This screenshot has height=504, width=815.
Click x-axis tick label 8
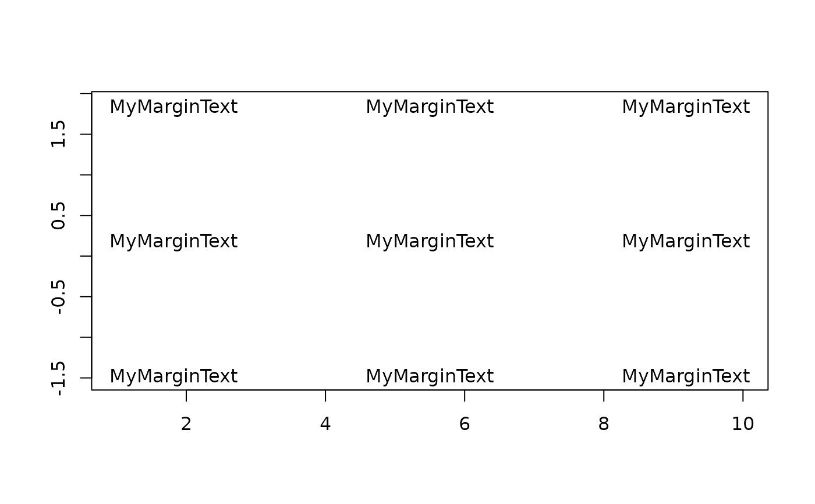coord(604,424)
